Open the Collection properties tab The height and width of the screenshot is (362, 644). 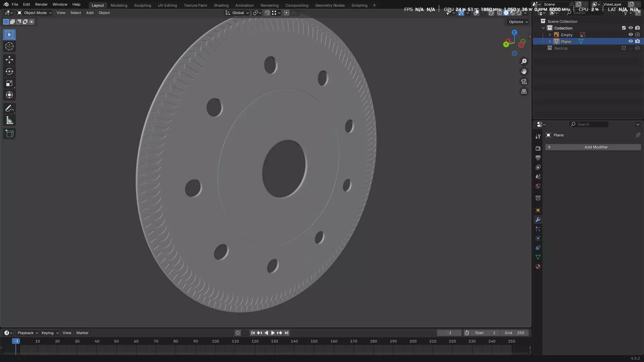[x=538, y=198]
